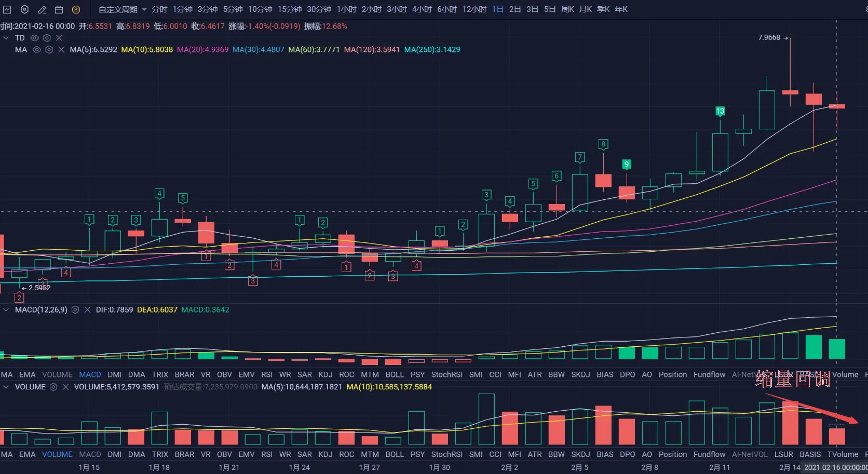Select Fundflow in upper indicator bar
Screen dimensions: 868x474
(x=709, y=375)
